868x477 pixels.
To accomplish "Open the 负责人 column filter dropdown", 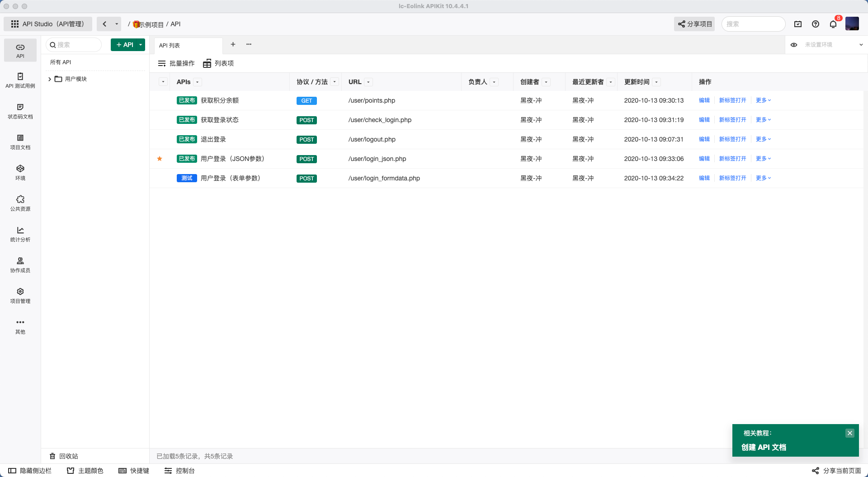I will [x=494, y=82].
